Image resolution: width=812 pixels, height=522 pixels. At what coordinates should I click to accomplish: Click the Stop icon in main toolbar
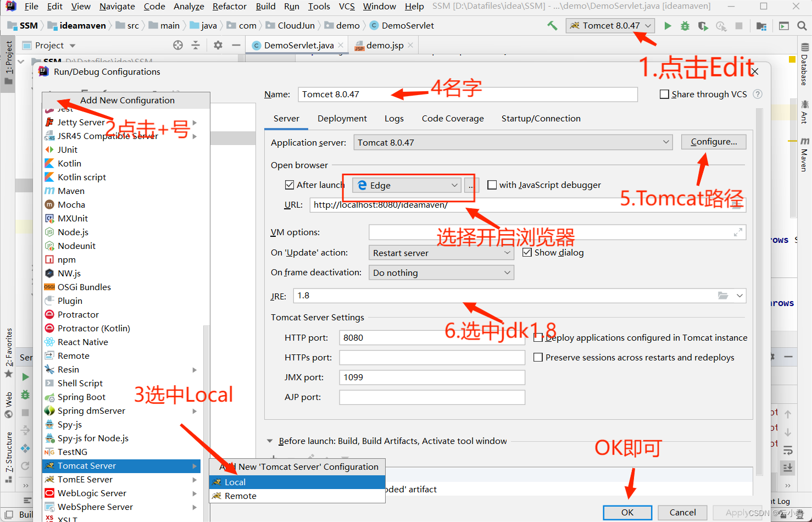[739, 26]
